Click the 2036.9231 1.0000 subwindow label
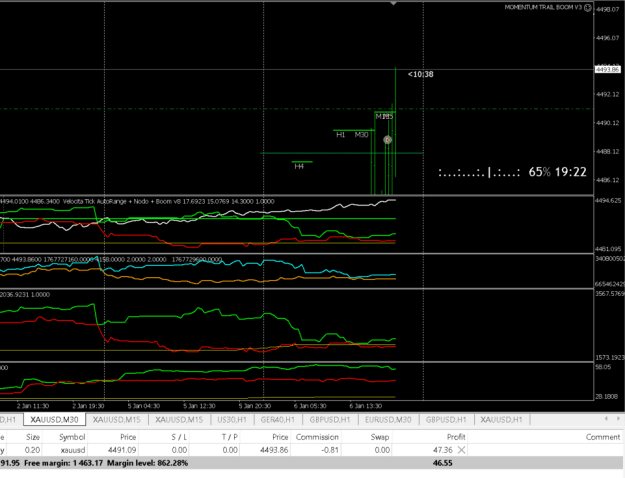This screenshot has height=478, width=625. [25, 295]
